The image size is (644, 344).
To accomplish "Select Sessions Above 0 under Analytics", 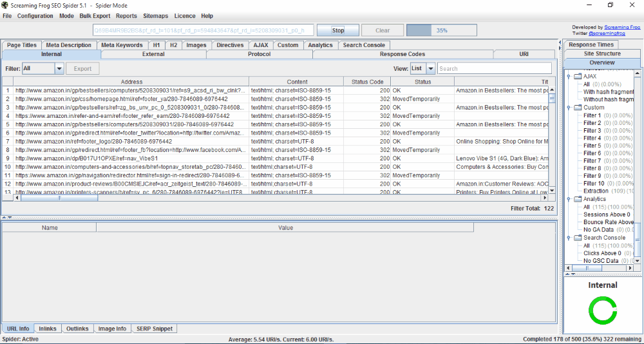I will click(x=607, y=215).
